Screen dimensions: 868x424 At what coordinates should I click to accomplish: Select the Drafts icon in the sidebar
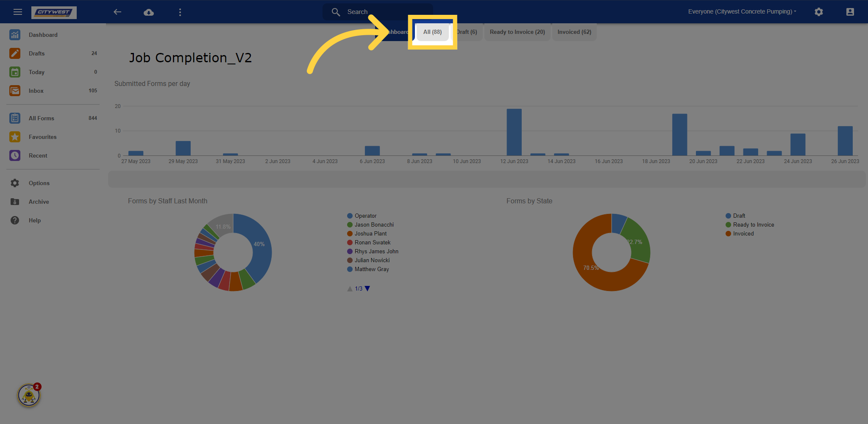coord(15,53)
